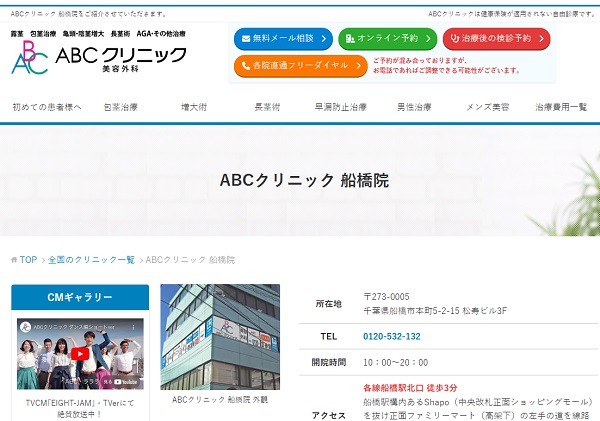
Task: Click the stethoscope icon in 治療後の検診予約
Action: tap(455, 38)
